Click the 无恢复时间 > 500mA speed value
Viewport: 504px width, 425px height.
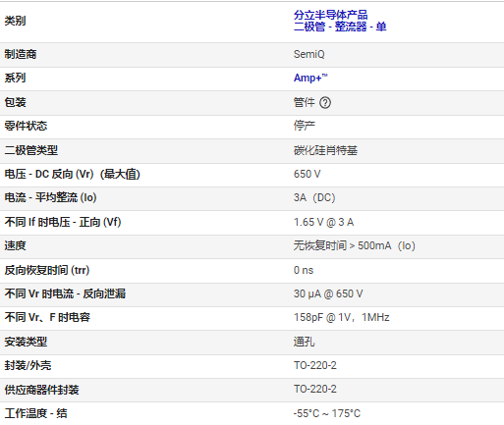(355, 245)
